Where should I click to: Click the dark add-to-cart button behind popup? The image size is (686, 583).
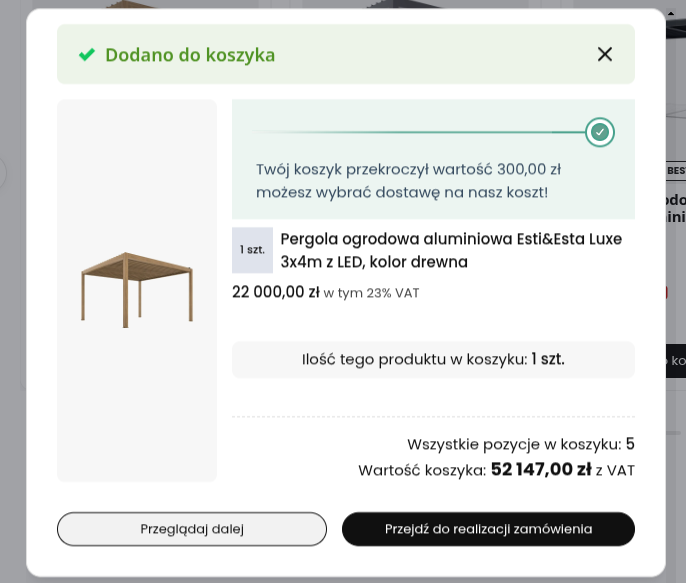pos(676,361)
